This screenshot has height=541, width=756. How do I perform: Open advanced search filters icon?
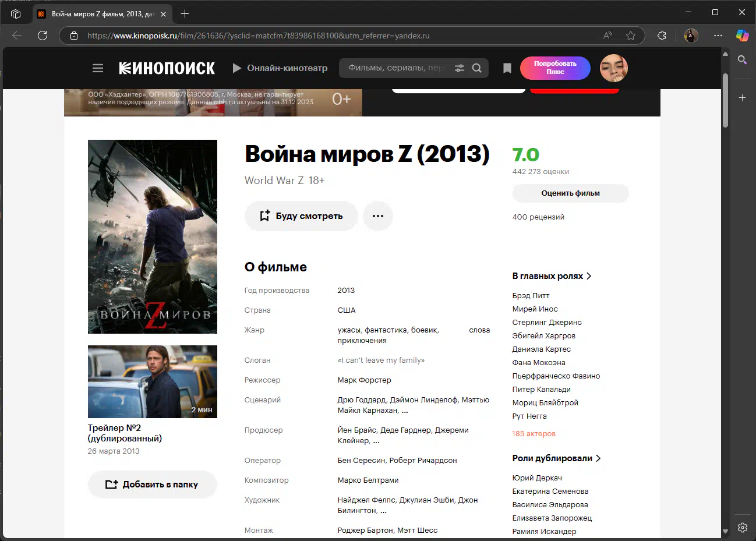point(460,68)
